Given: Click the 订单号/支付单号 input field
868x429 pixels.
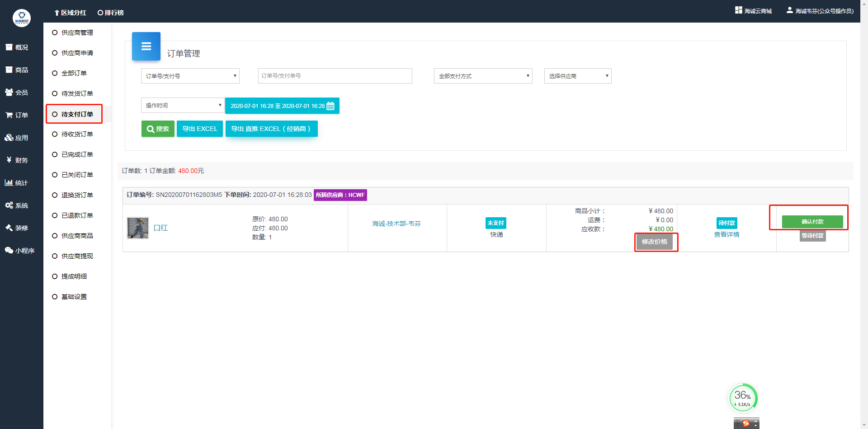Looking at the screenshot, I should click(x=335, y=76).
